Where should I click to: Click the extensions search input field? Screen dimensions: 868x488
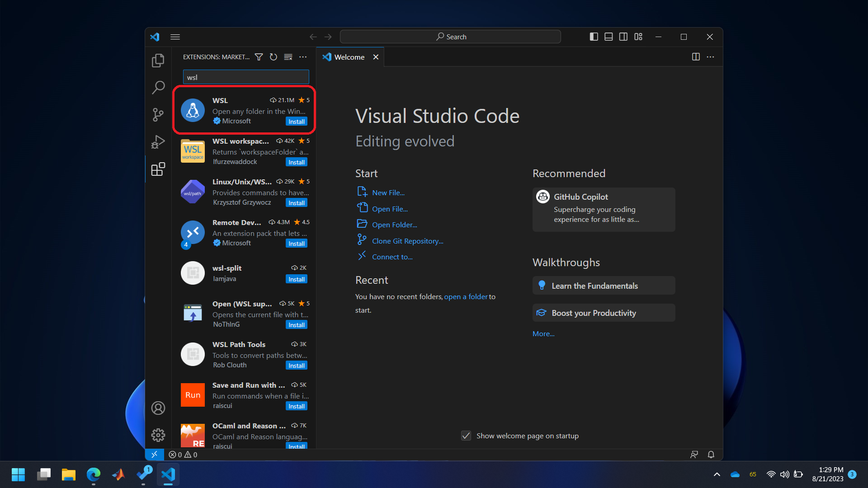click(x=245, y=77)
